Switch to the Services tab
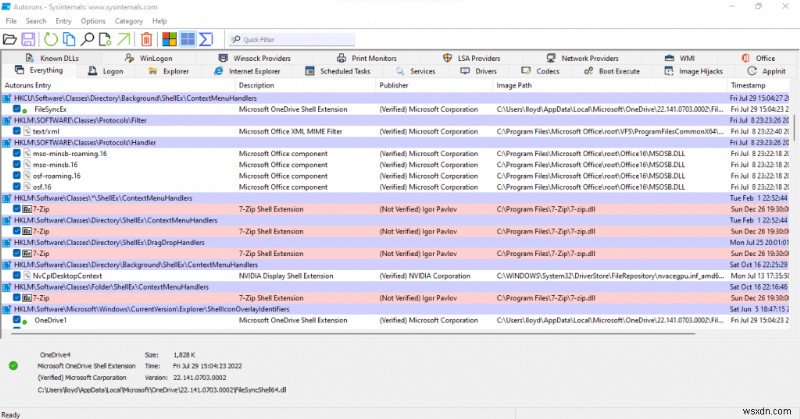This screenshot has width=800, height=419. point(416,71)
